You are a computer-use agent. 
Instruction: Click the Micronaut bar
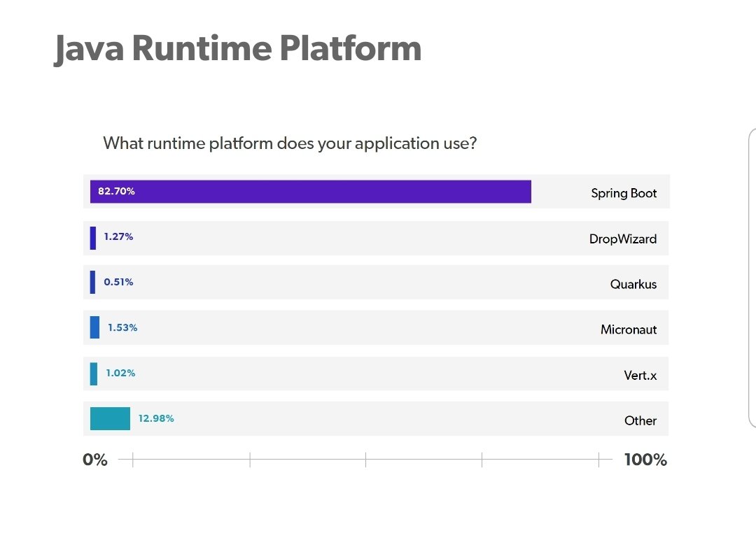click(x=94, y=327)
